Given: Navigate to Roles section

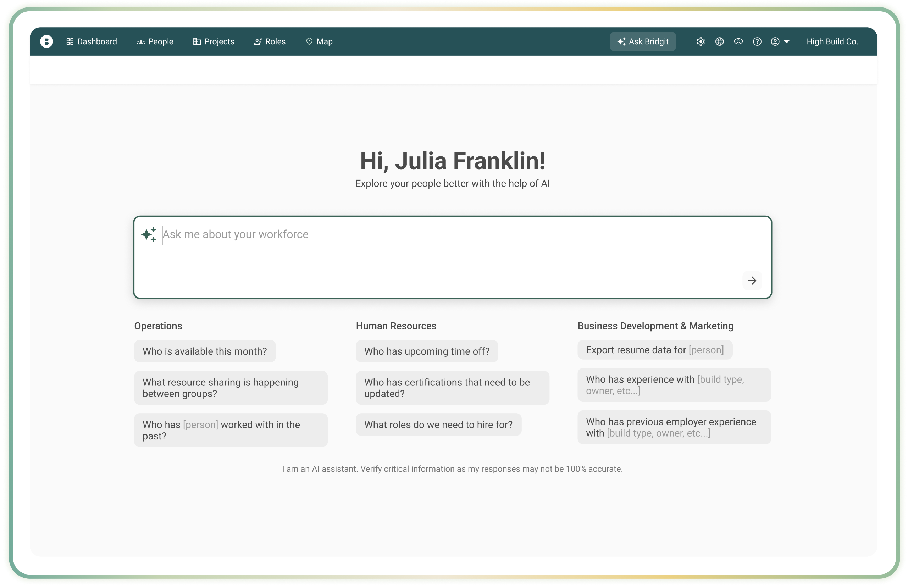Looking at the screenshot, I should 270,41.
